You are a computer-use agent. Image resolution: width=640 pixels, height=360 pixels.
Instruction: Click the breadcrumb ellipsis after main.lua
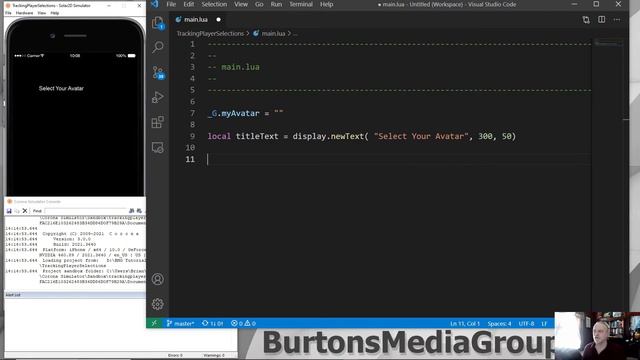[x=295, y=34]
